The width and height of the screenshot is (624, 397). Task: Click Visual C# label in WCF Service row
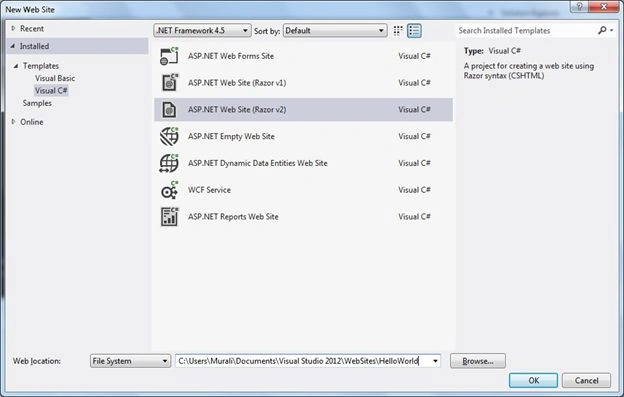(x=414, y=190)
